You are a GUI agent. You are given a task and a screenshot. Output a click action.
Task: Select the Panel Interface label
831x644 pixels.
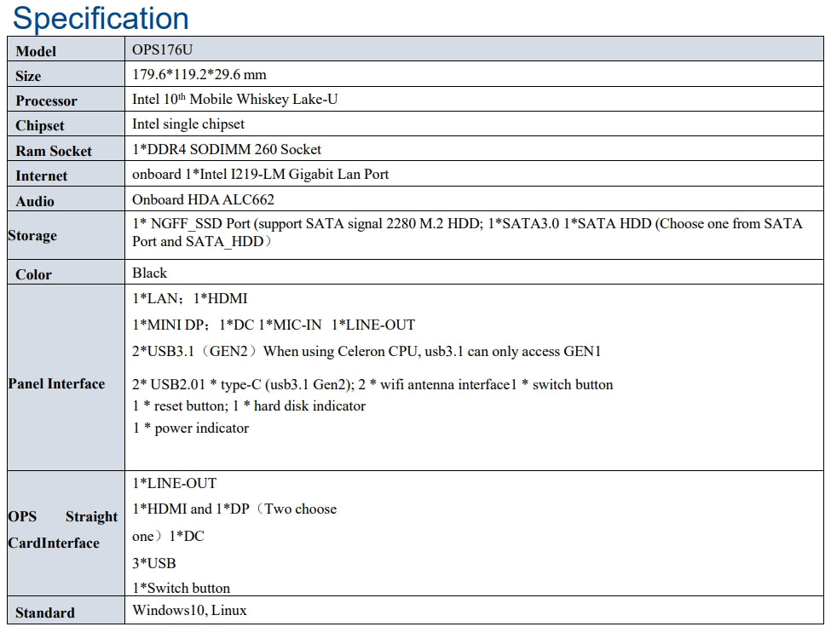click(56, 383)
